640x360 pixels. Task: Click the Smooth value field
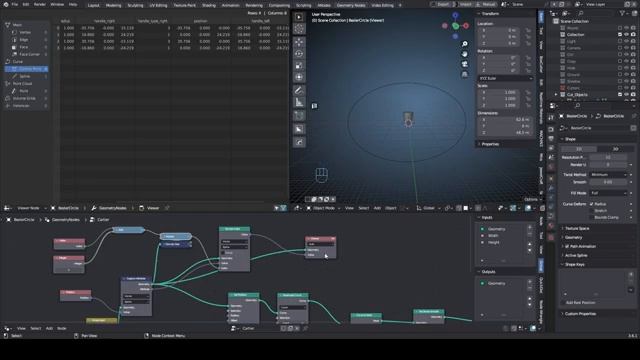click(608, 182)
